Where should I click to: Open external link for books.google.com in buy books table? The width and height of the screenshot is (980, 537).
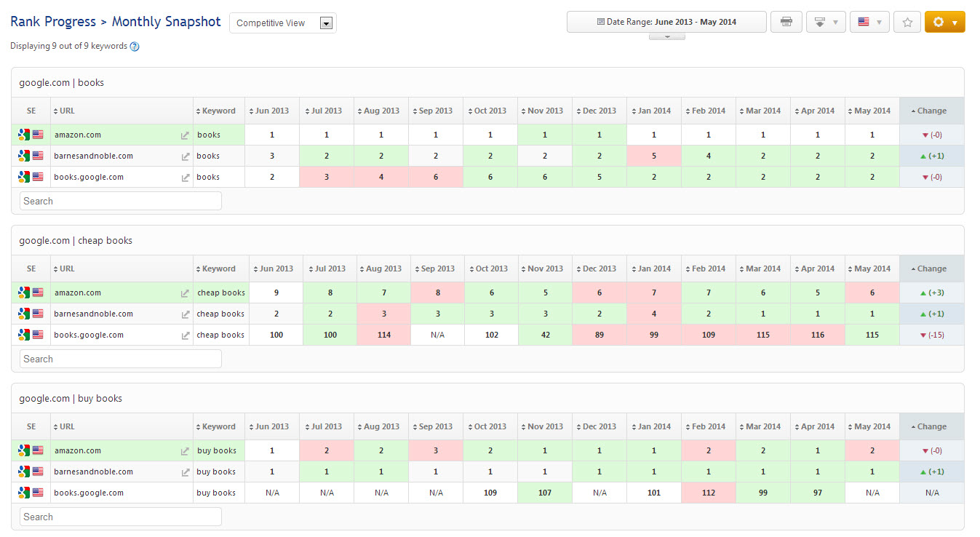[185, 493]
